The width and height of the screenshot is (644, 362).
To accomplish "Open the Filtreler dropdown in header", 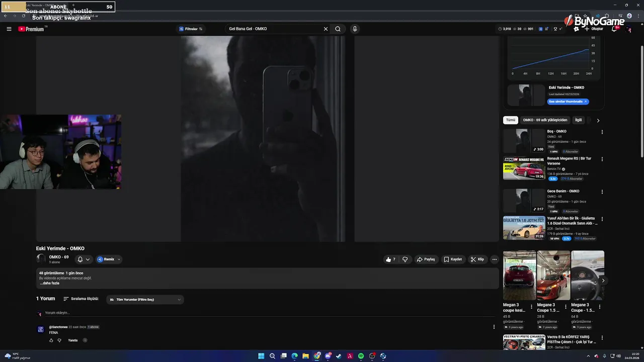I will click(x=191, y=29).
